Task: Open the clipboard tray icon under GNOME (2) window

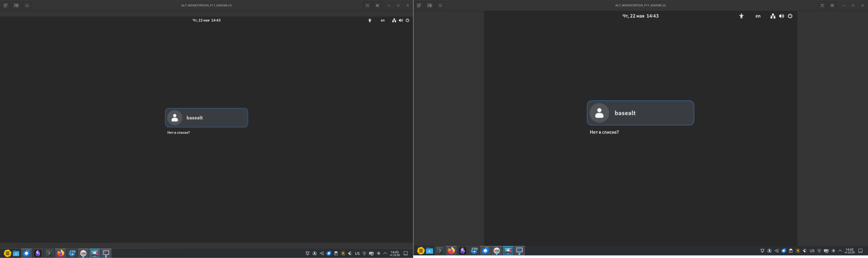Action: 791,251
